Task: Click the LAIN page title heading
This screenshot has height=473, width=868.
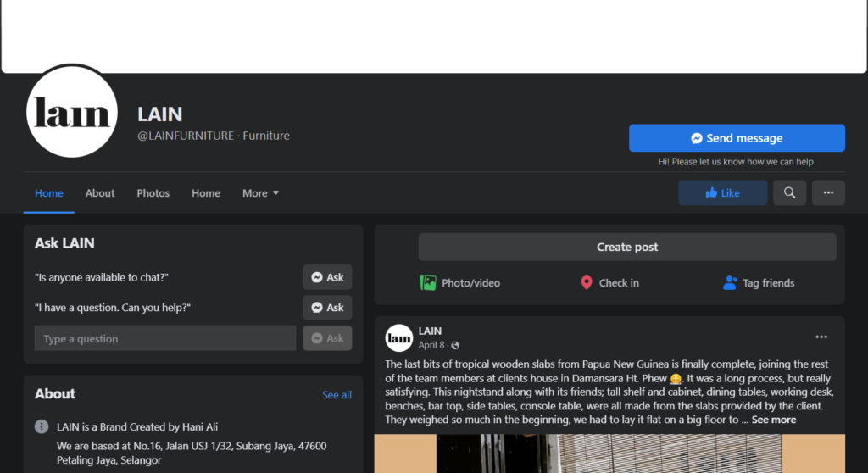Action: pos(159,114)
